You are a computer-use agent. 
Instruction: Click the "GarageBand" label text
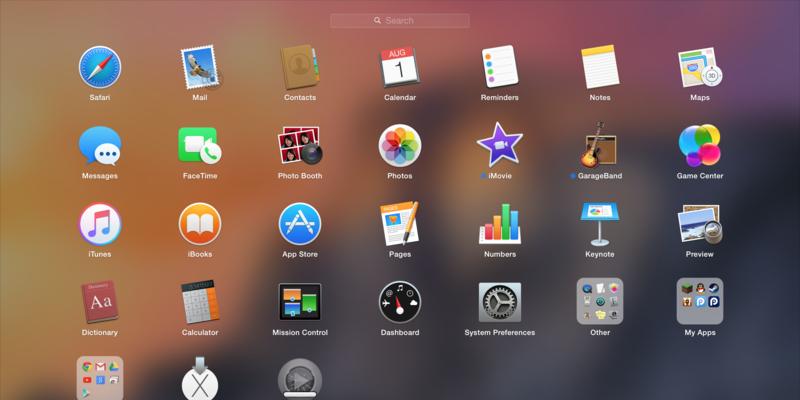600,176
